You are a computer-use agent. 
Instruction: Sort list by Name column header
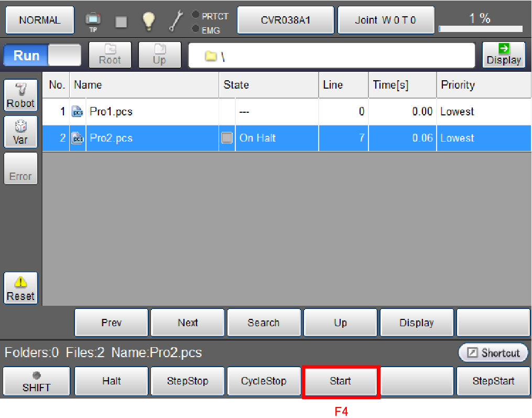click(x=145, y=85)
